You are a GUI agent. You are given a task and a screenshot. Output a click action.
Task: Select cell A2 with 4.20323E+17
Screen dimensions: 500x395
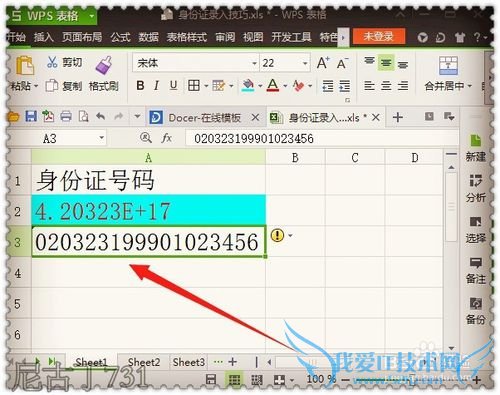[149, 211]
